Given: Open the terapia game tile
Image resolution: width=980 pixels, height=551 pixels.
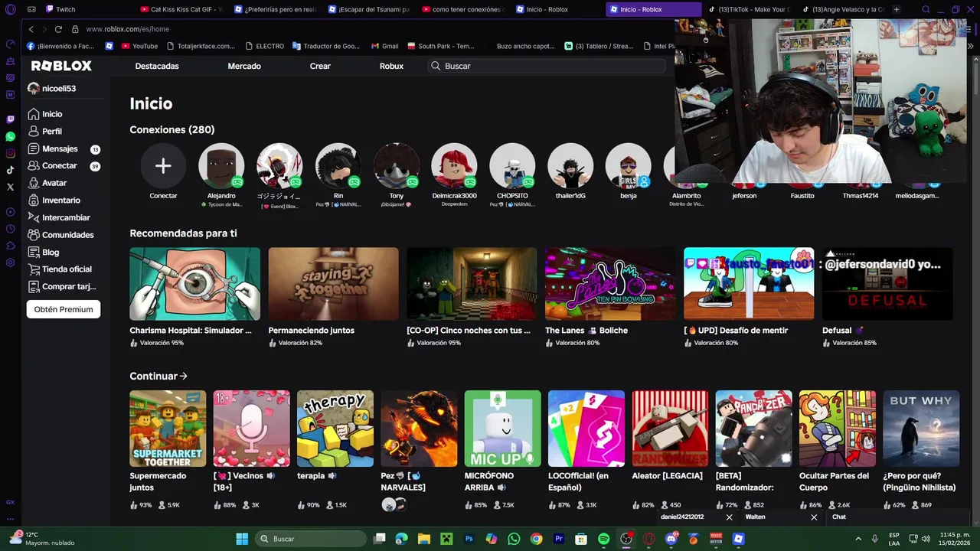Looking at the screenshot, I should tap(335, 429).
